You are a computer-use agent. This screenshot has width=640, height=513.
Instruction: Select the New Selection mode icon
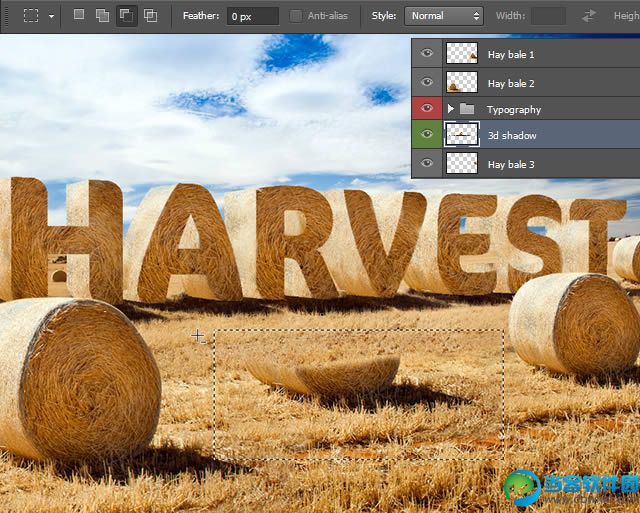coord(79,15)
